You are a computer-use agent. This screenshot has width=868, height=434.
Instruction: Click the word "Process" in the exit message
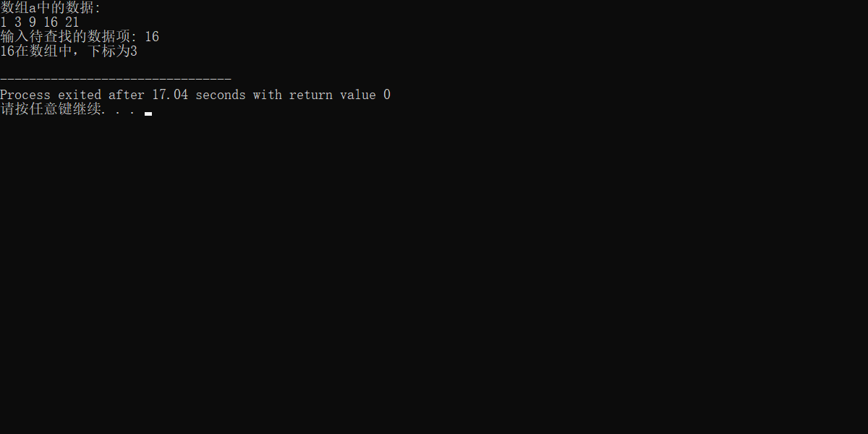click(25, 95)
